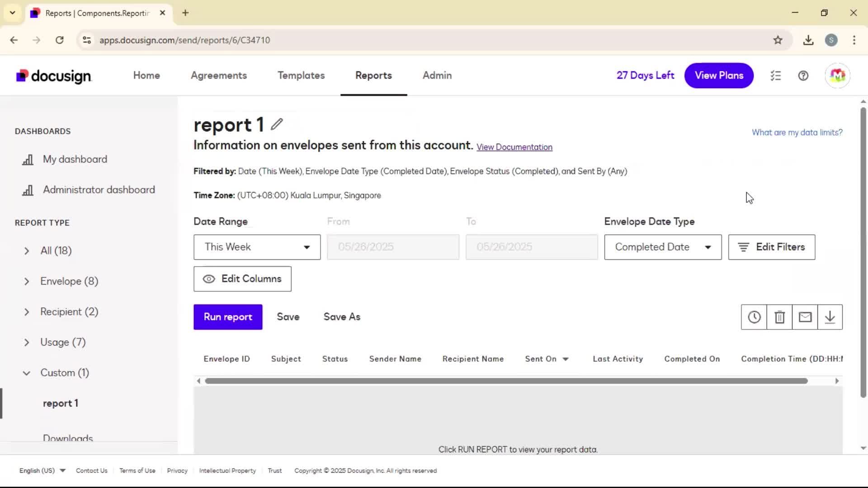Reload the page

60,40
